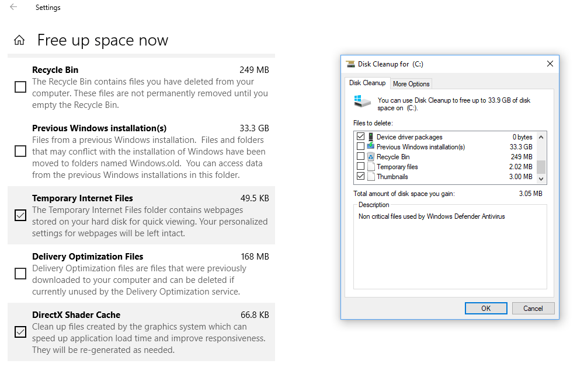The height and width of the screenshot is (392, 584).
Task: Click the Recycle Bin heading in Settings
Action: click(x=55, y=70)
